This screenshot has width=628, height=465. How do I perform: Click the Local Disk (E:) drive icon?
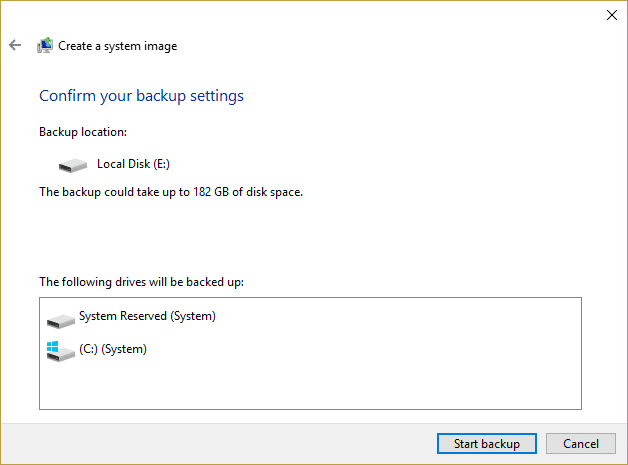pyautogui.click(x=73, y=164)
